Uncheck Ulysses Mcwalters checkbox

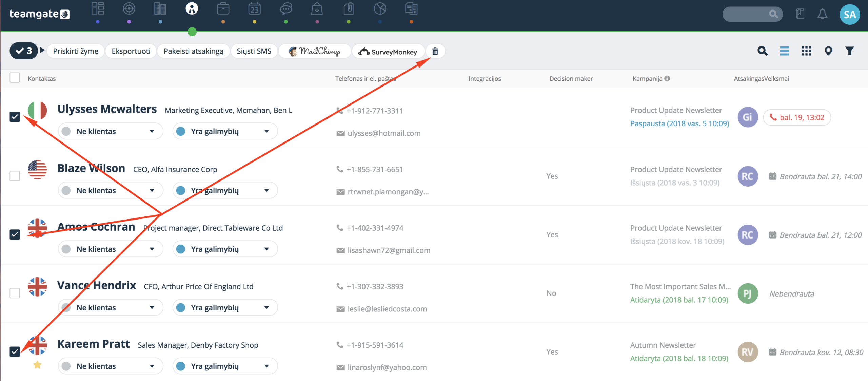[15, 117]
